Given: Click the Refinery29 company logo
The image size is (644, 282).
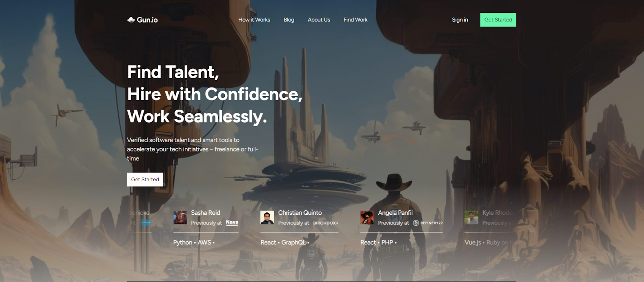Looking at the screenshot, I should point(427,223).
